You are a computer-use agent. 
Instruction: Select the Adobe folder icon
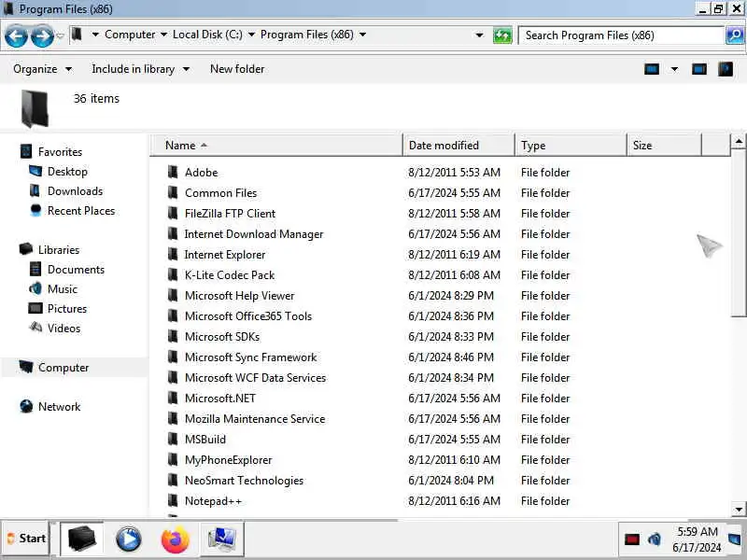(173, 172)
